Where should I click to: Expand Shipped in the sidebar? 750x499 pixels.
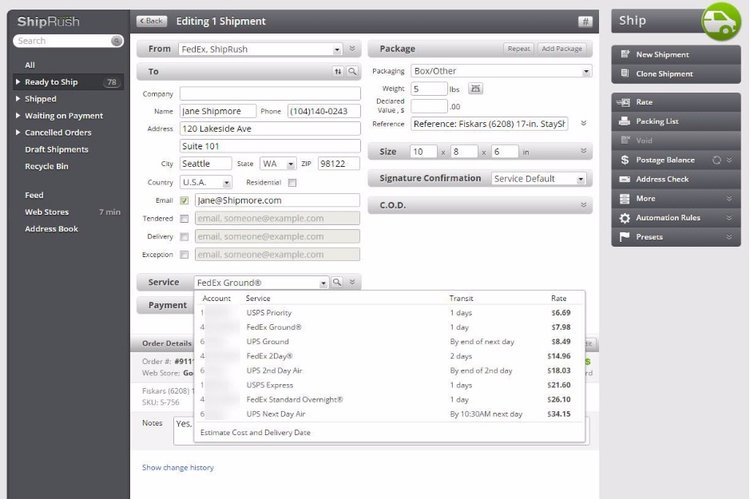(18, 99)
